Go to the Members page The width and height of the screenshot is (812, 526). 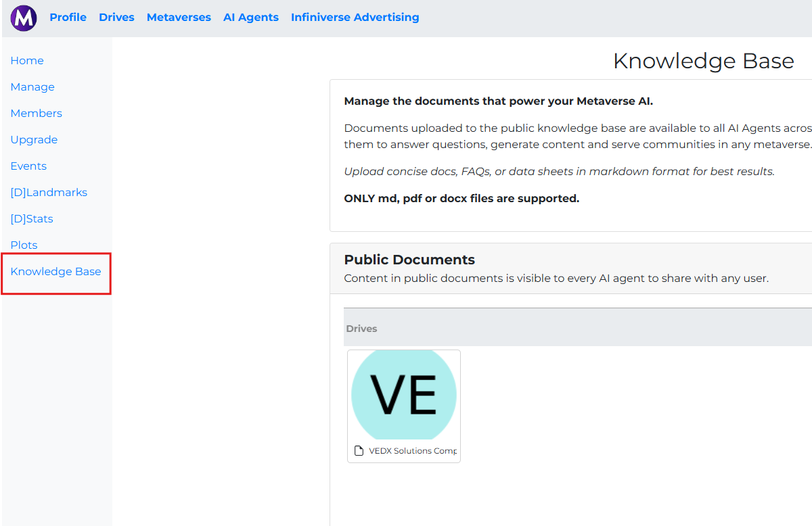point(36,113)
